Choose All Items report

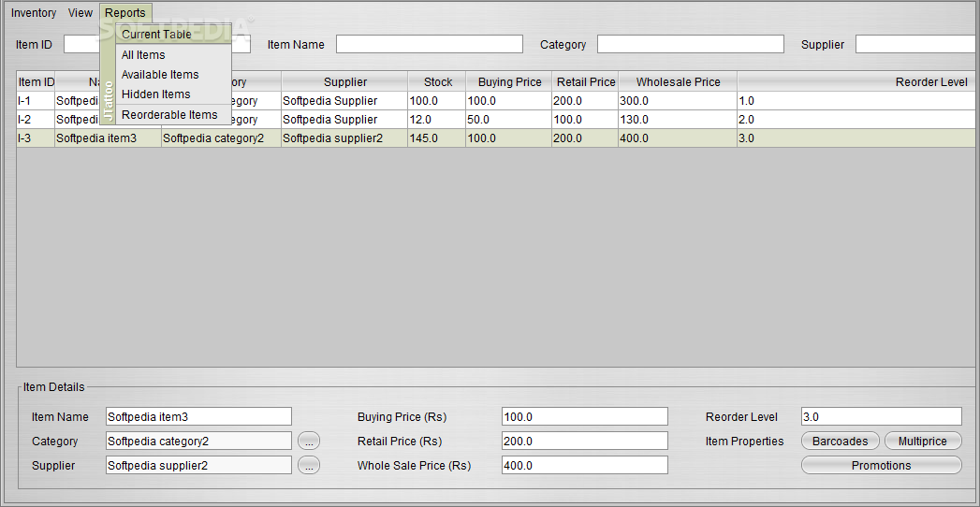174,55
